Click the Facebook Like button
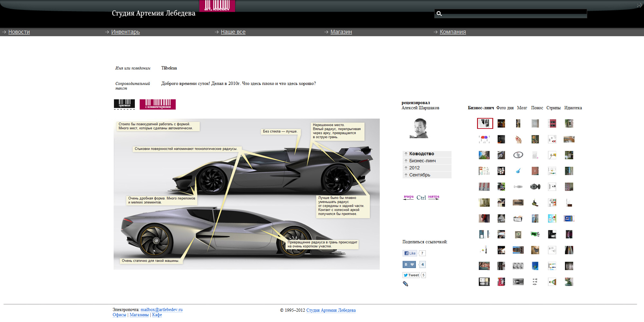 coord(410,253)
